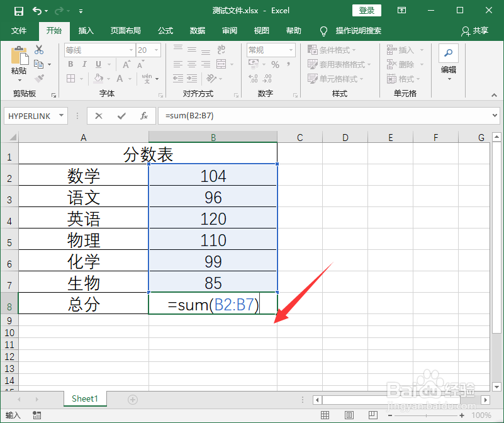Viewport: 504px width, 423px height.
Task: Click the 登录 button in title bar
Action: (x=366, y=10)
